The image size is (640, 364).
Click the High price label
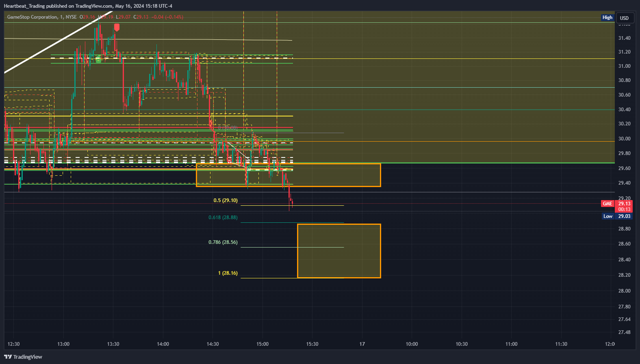[607, 17]
